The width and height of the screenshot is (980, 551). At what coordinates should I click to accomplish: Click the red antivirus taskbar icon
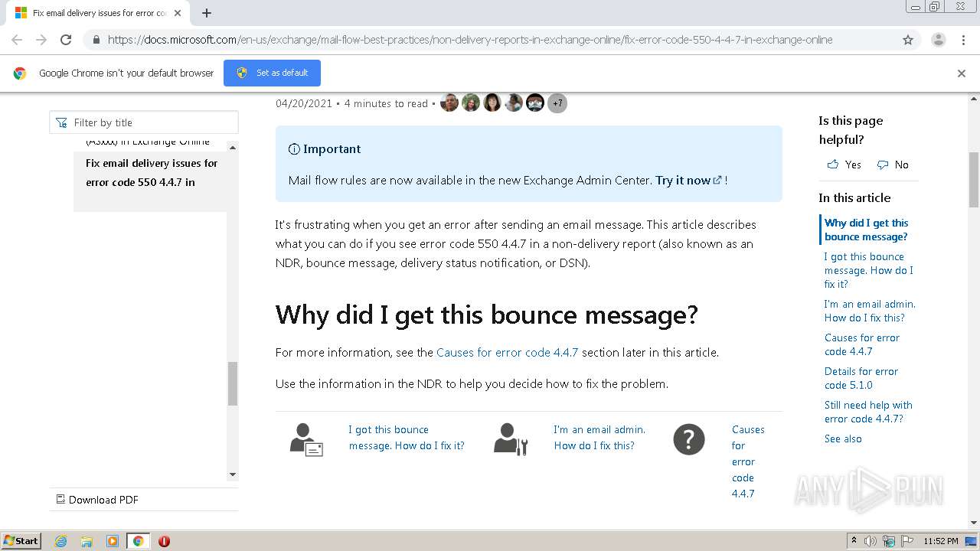(164, 541)
